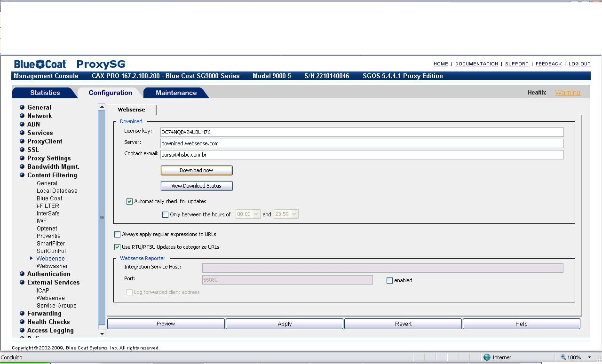Open Service-Groups under External Services
The image size is (602, 364).
coord(56,306)
